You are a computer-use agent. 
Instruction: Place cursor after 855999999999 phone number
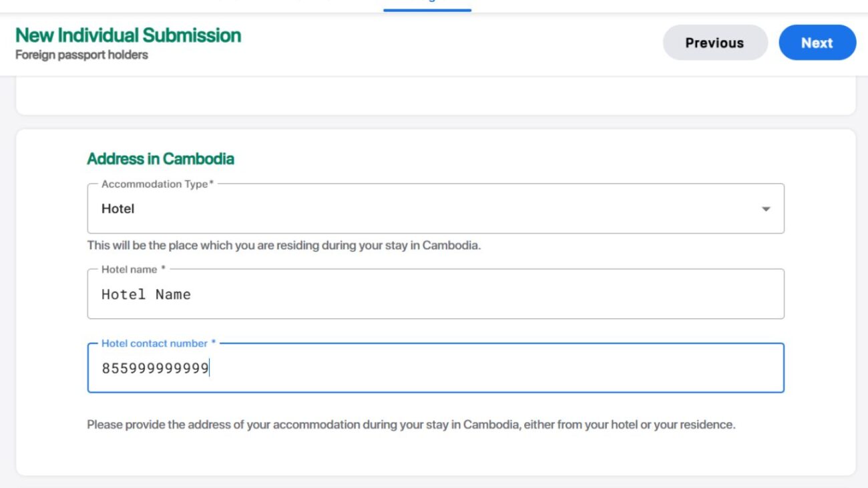[210, 369]
